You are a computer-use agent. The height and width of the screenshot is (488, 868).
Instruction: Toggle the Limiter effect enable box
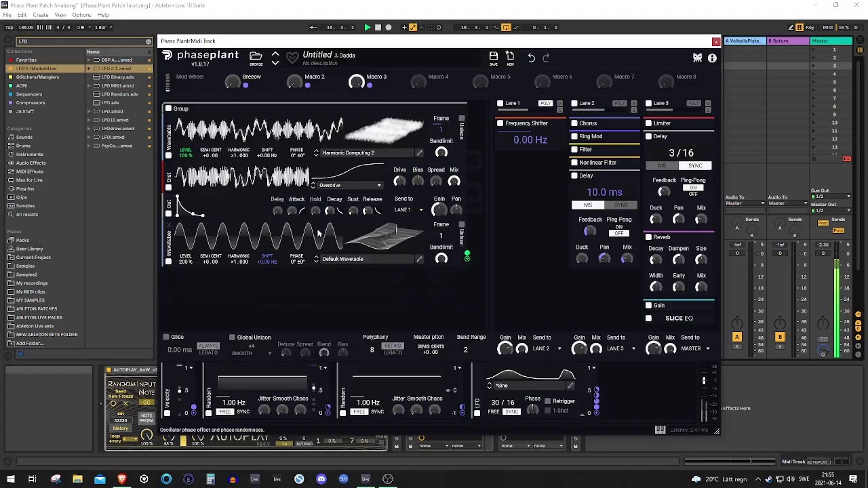click(x=648, y=123)
